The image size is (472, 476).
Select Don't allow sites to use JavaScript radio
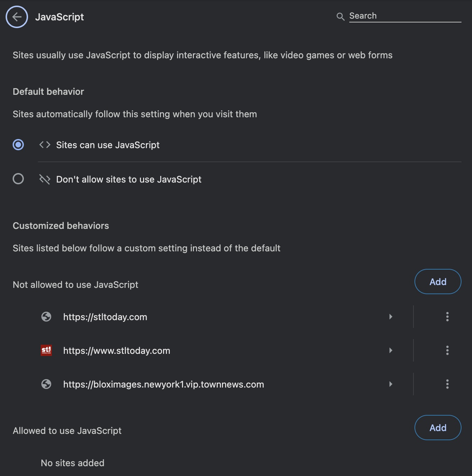18,179
